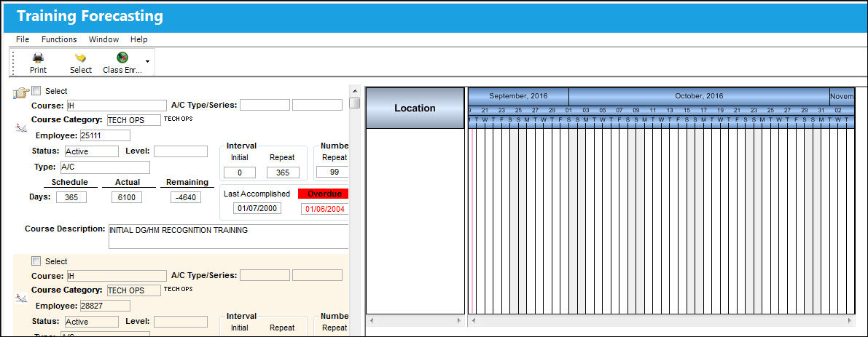This screenshot has height=337, width=868.
Task: Click Course Category field in second record
Action: pyautogui.click(x=133, y=290)
